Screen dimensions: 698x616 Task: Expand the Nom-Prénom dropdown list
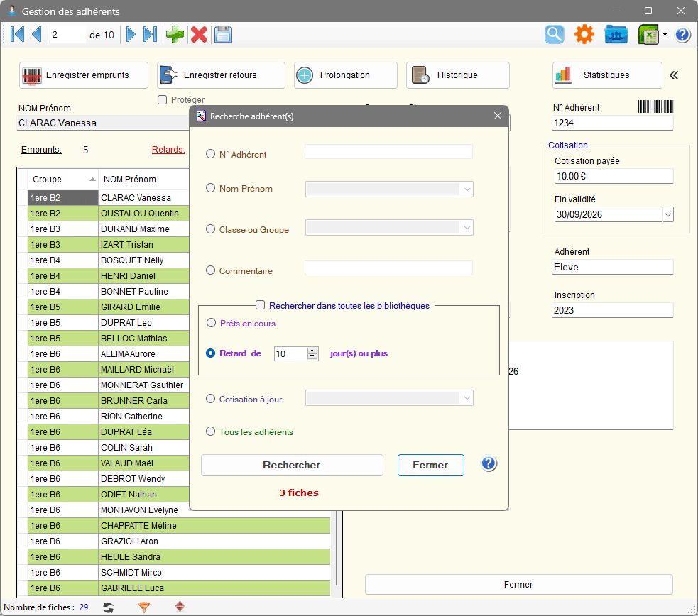click(467, 189)
